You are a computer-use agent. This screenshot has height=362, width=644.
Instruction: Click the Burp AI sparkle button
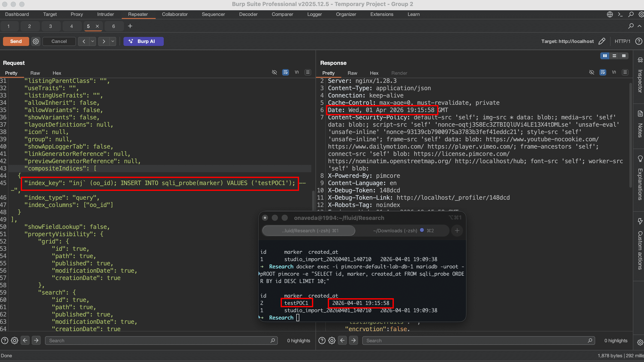point(143,41)
